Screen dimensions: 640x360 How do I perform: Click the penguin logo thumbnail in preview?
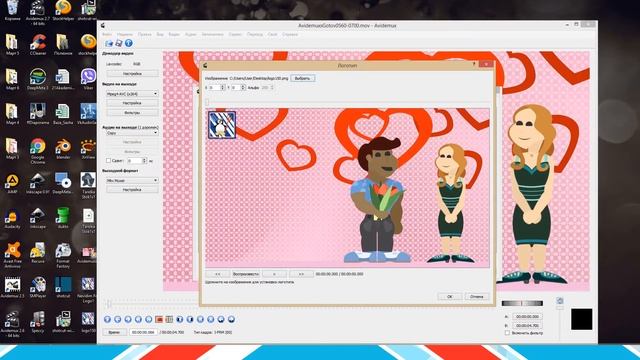click(222, 125)
